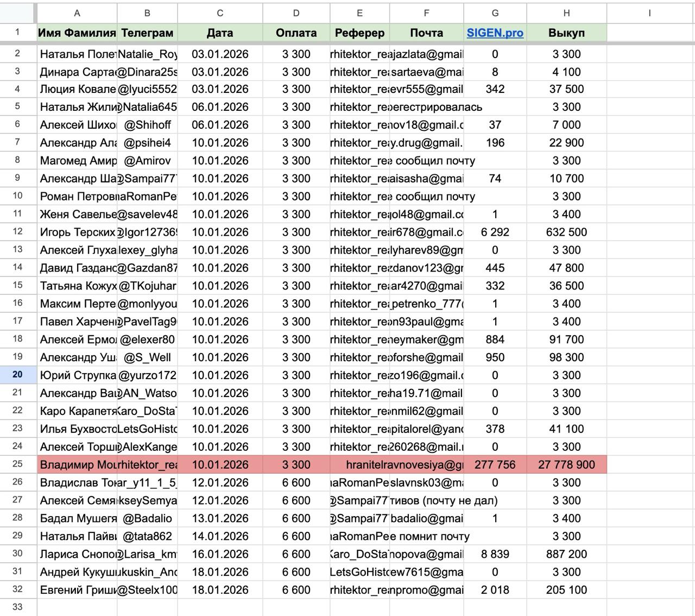Select the row 25 number header

(17, 464)
